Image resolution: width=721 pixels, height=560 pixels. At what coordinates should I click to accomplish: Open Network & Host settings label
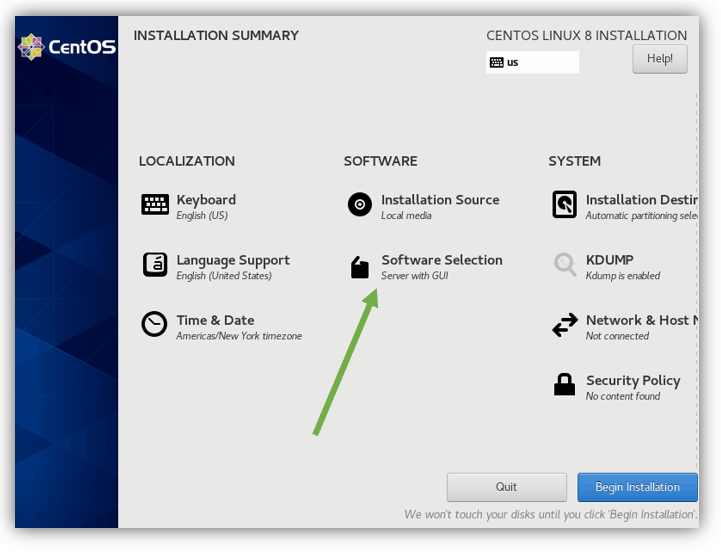click(x=642, y=320)
